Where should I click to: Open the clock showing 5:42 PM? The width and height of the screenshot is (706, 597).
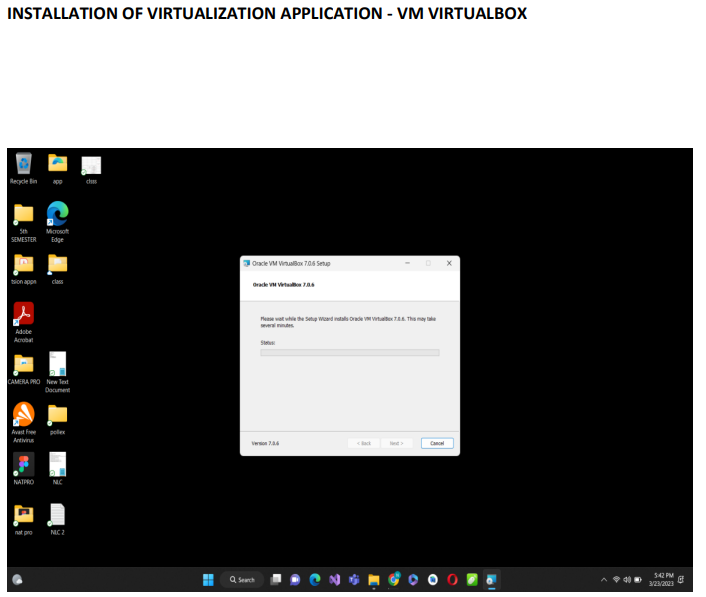pyautogui.click(x=661, y=580)
